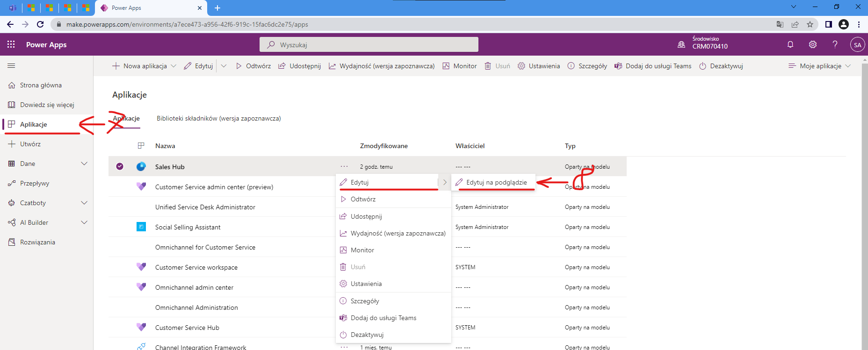868x350 pixels.
Task: Select Edytuj in the context menu
Action: point(387,182)
